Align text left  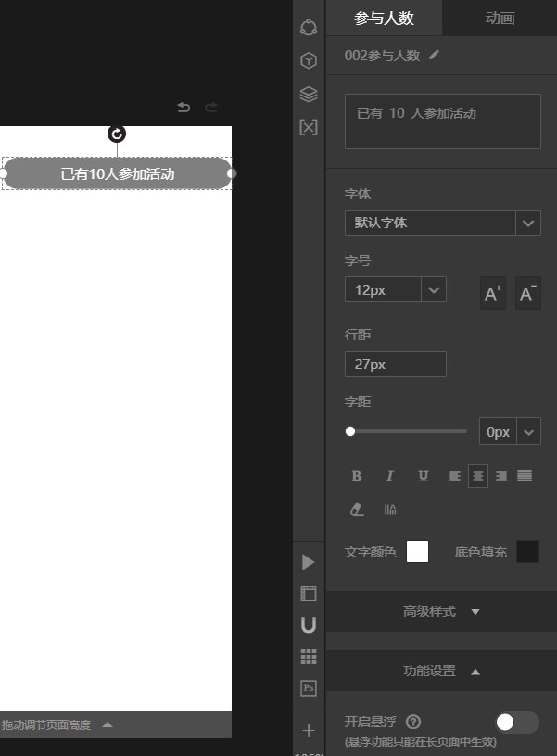click(x=455, y=476)
